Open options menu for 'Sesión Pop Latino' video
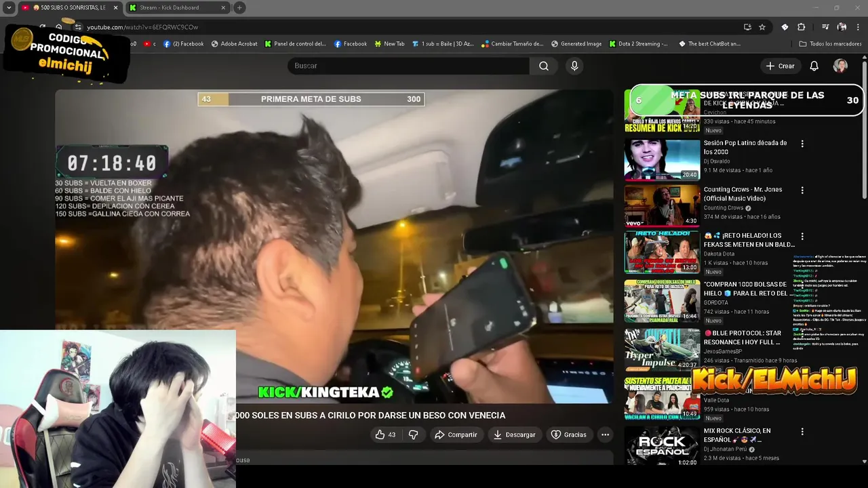Screen dimensions: 868x488 pyautogui.click(x=802, y=144)
